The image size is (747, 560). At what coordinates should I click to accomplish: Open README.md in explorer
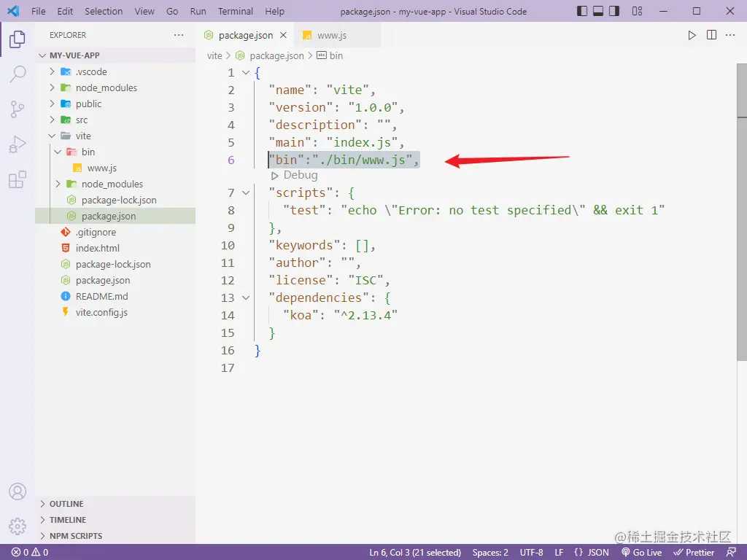pos(115,296)
